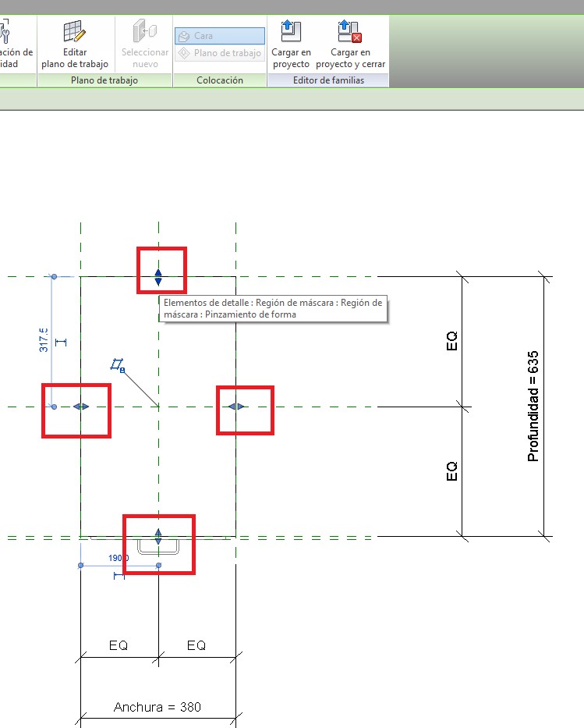Click the Colocación panel title
The image size is (584, 728).
[220, 80]
